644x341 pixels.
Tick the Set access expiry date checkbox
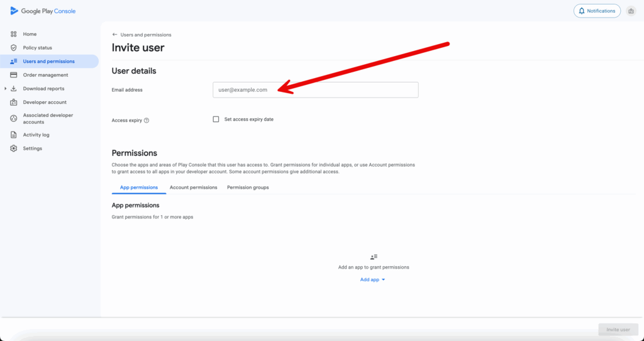(216, 119)
